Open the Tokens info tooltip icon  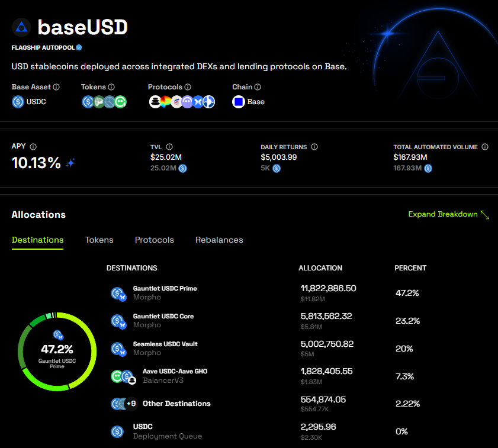pos(111,87)
